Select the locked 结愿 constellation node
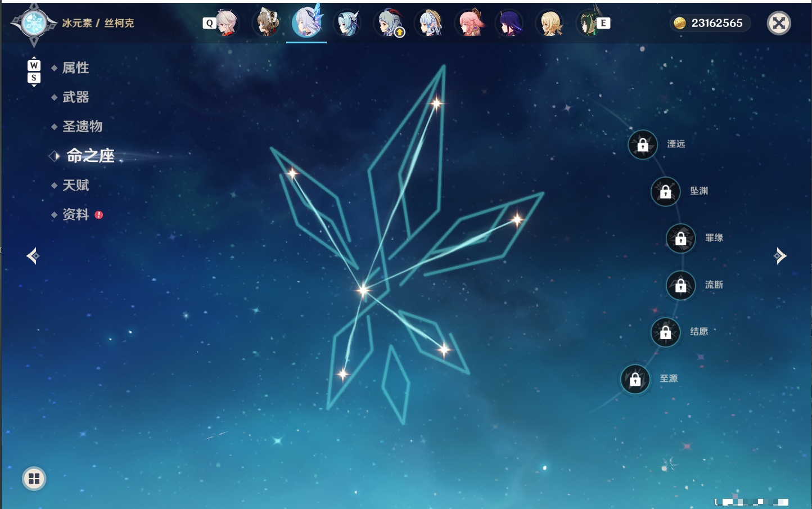 pyautogui.click(x=666, y=332)
